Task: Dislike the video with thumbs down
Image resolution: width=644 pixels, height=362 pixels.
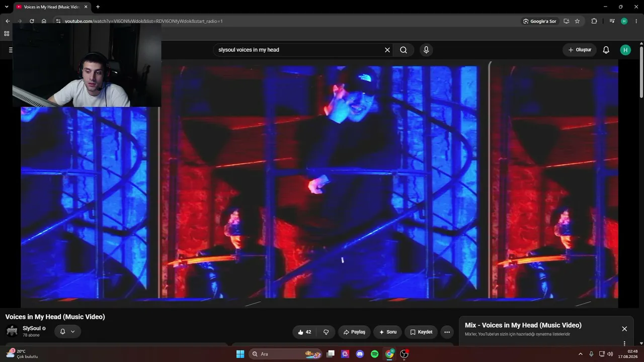Action: (326, 332)
